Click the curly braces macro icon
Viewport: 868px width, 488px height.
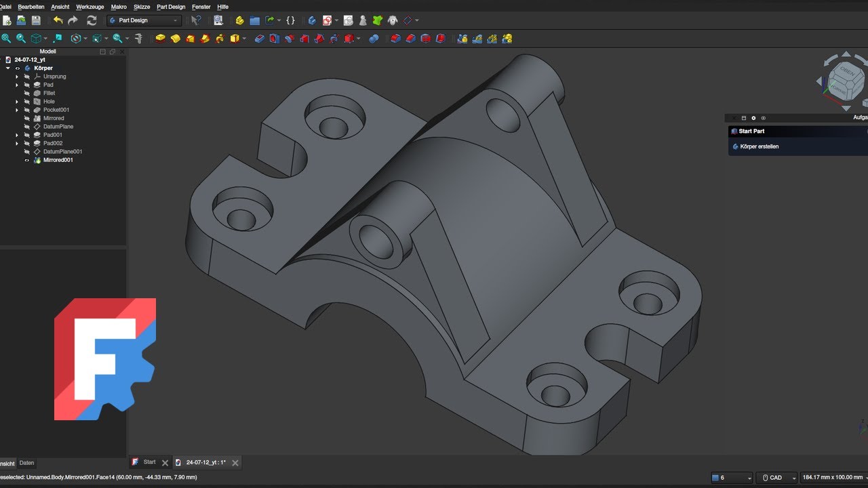tap(290, 20)
